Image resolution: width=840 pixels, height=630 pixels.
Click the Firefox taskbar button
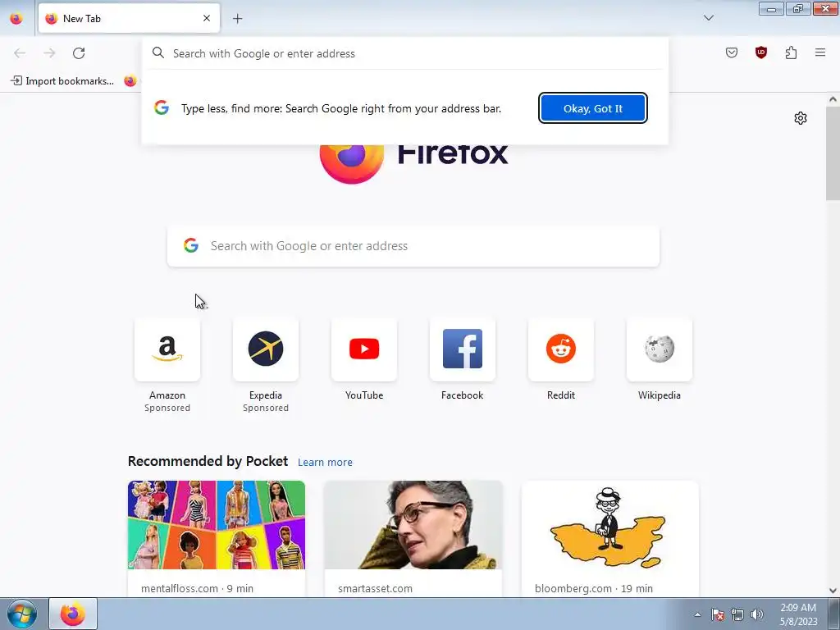[x=73, y=614]
